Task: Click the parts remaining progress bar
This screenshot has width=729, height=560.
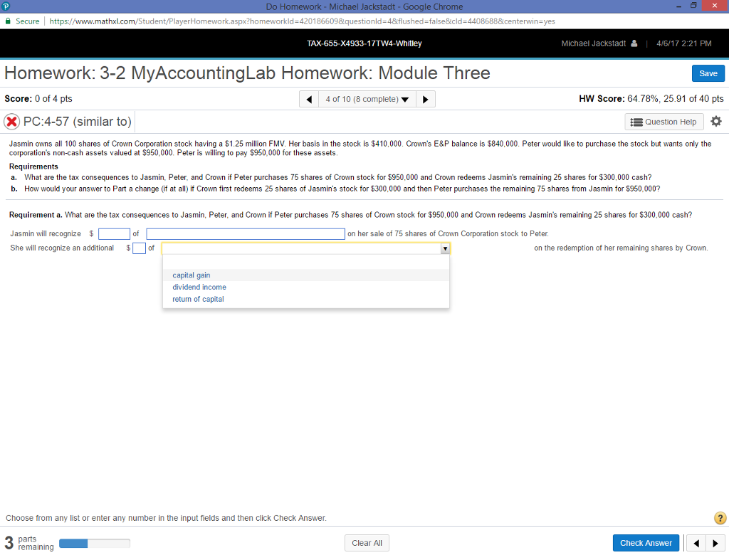Action: click(95, 542)
